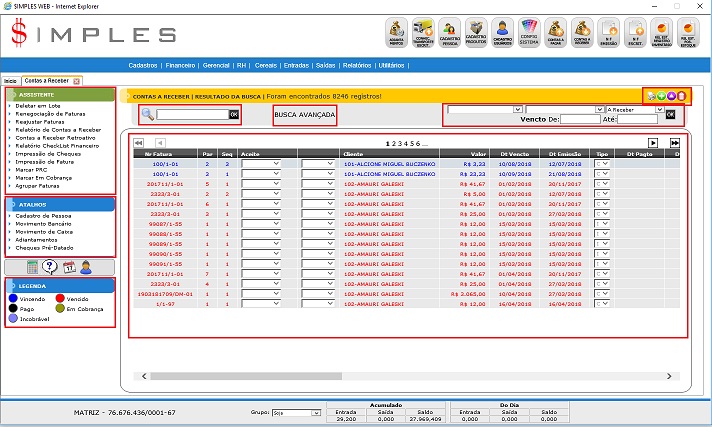Switch to the Inicio tab
Viewport: 712px width, 427px height.
coord(10,80)
